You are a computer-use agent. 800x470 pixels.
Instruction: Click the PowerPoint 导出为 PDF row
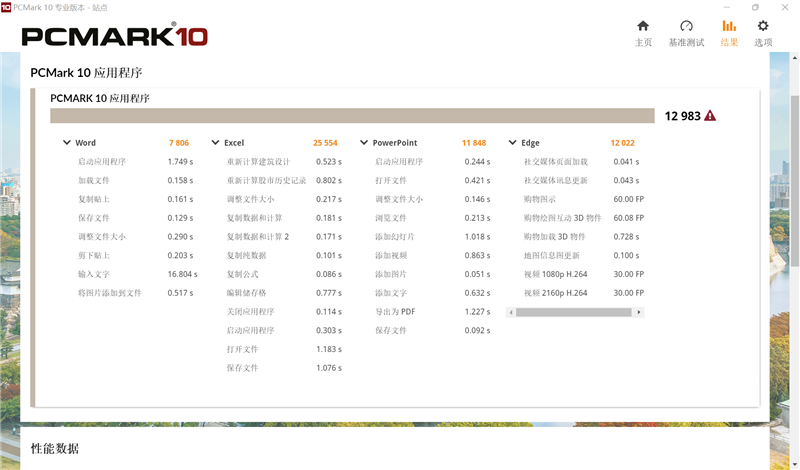433,312
